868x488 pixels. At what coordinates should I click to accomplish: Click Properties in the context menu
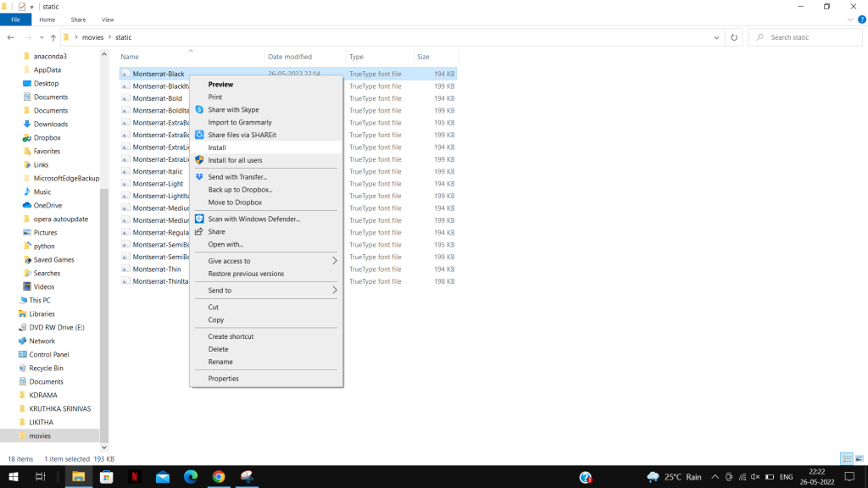224,379
